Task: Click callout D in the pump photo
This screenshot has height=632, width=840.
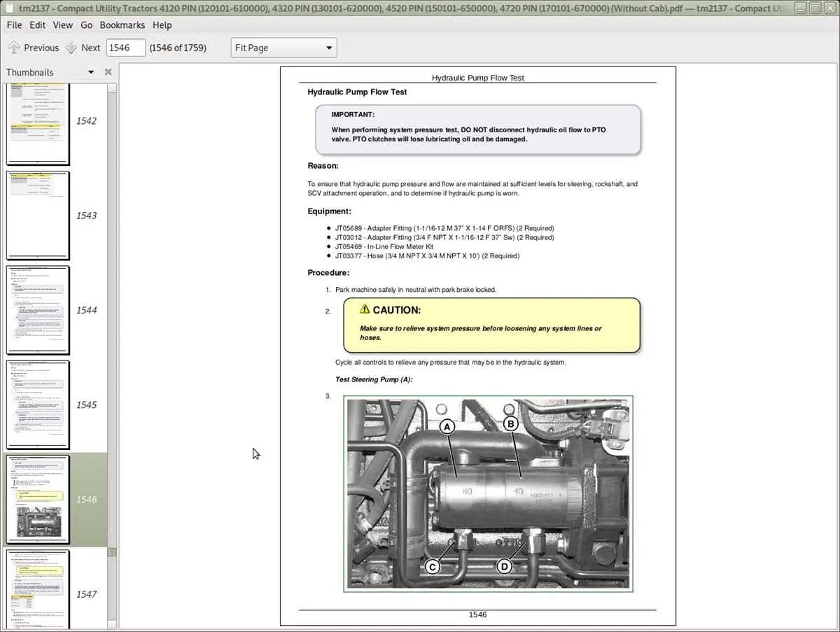Action: [x=505, y=566]
